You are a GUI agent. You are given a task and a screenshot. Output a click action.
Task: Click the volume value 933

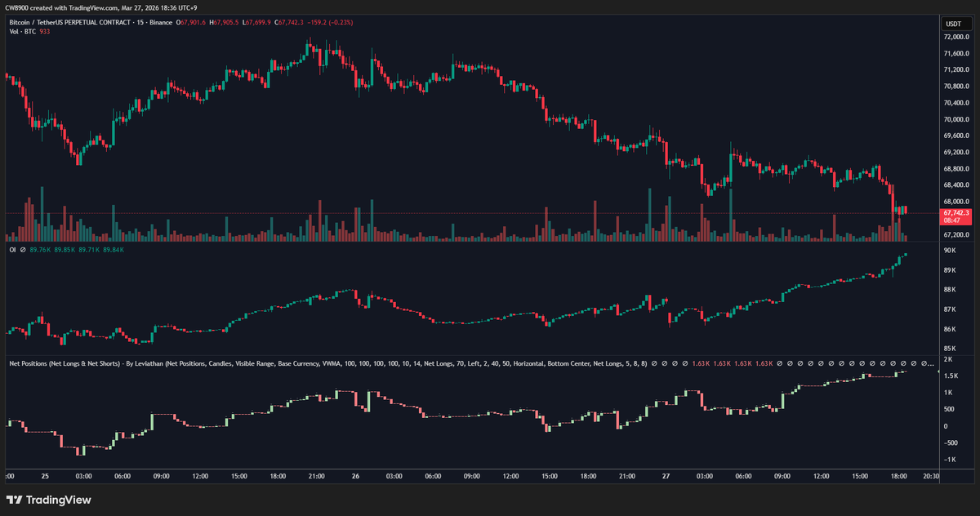45,30
